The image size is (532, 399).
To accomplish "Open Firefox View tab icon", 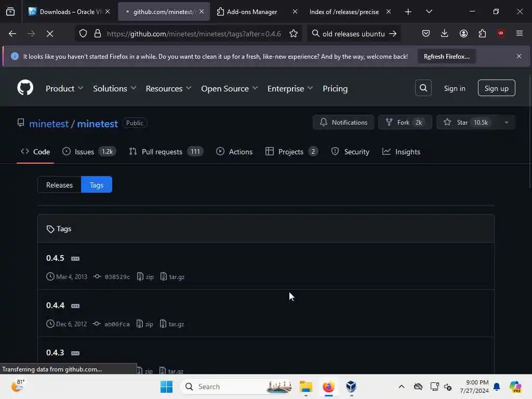I will (10, 11).
